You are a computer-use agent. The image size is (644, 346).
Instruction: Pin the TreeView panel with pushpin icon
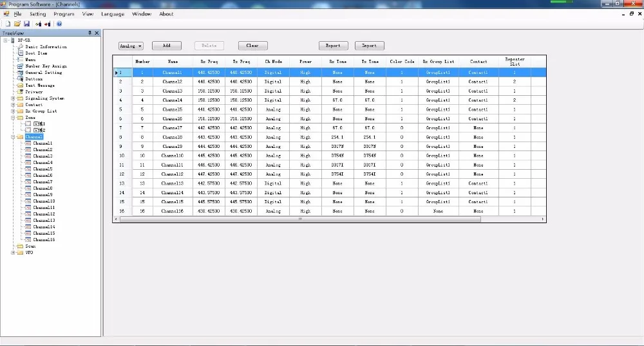[x=90, y=33]
